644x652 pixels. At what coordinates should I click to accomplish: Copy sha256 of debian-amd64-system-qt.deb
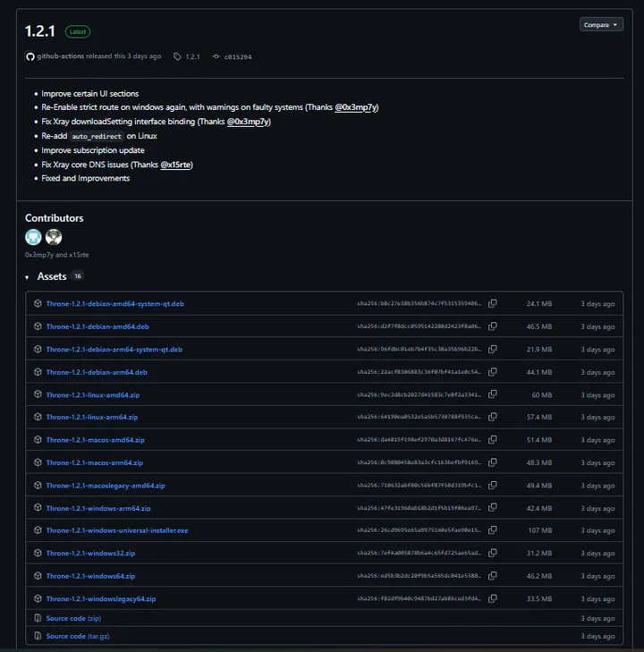493,303
